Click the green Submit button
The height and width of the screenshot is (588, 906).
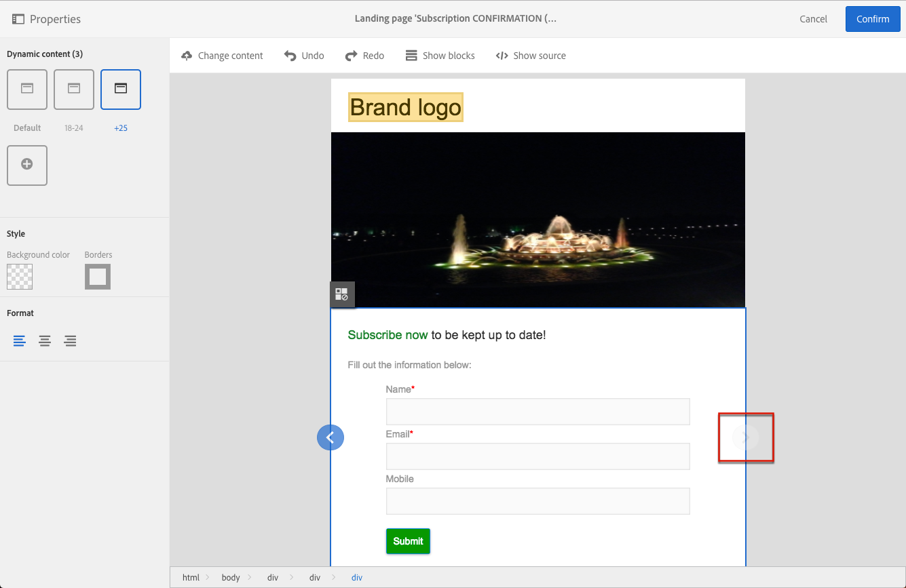408,541
